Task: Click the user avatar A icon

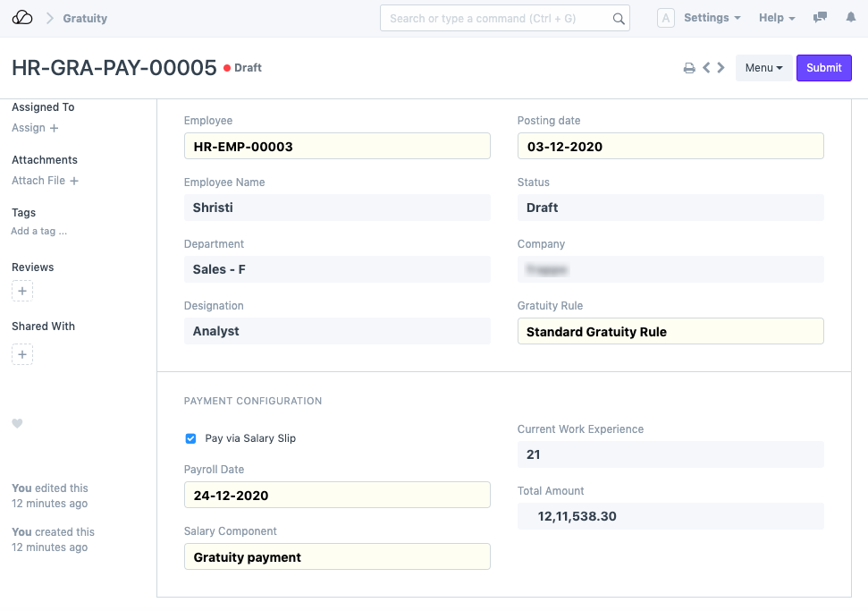Action: pyautogui.click(x=665, y=18)
